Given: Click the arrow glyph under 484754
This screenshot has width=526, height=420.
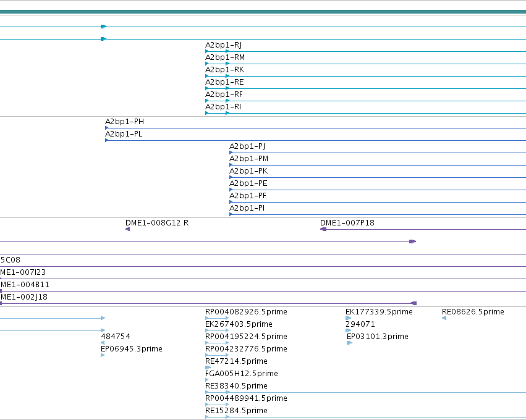Looking at the screenshot, I should coord(103,343).
